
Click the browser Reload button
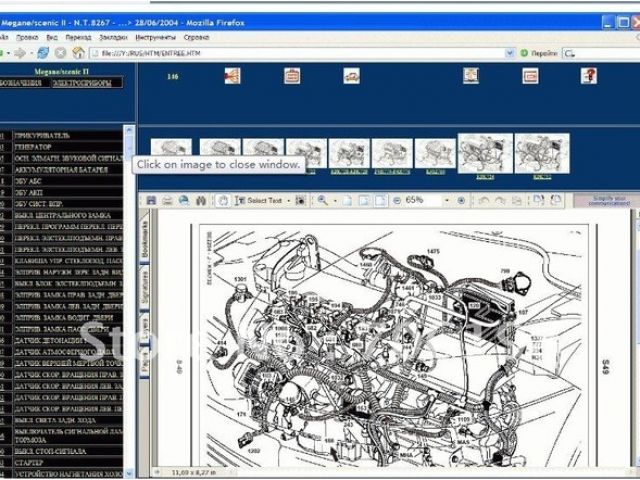tap(43, 52)
